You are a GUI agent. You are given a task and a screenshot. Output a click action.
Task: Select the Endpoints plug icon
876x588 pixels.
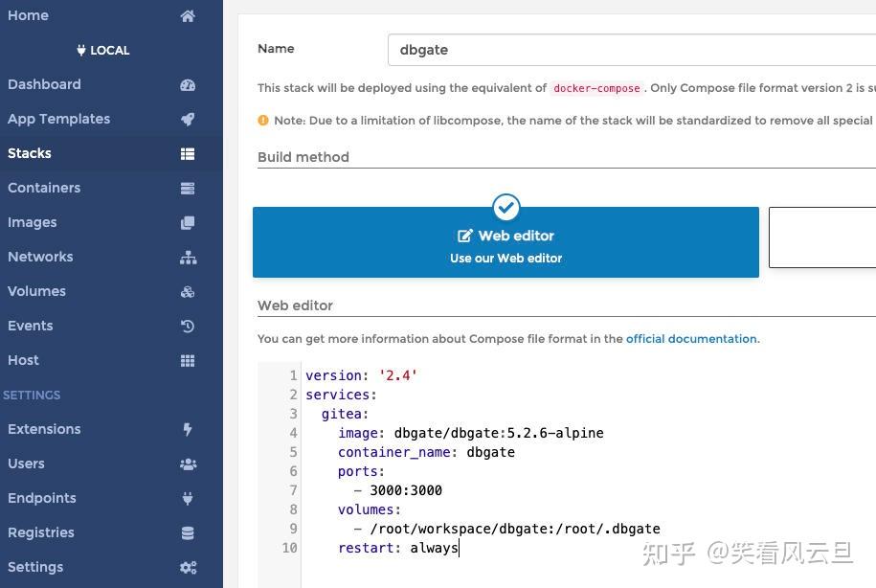[x=188, y=498]
